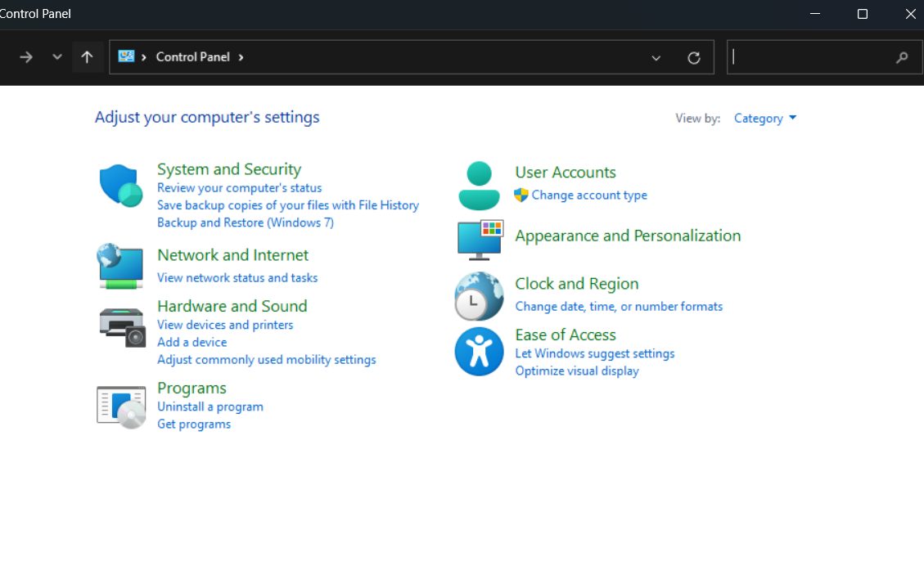Open the Ease of Access icon
The image size is (924, 575).
click(479, 352)
